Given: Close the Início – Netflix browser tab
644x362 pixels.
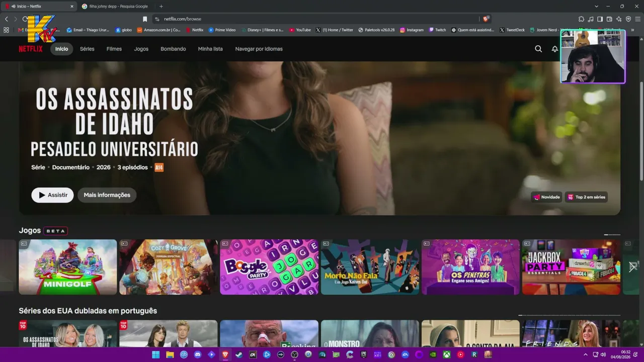Looking at the screenshot, I should (72, 7).
